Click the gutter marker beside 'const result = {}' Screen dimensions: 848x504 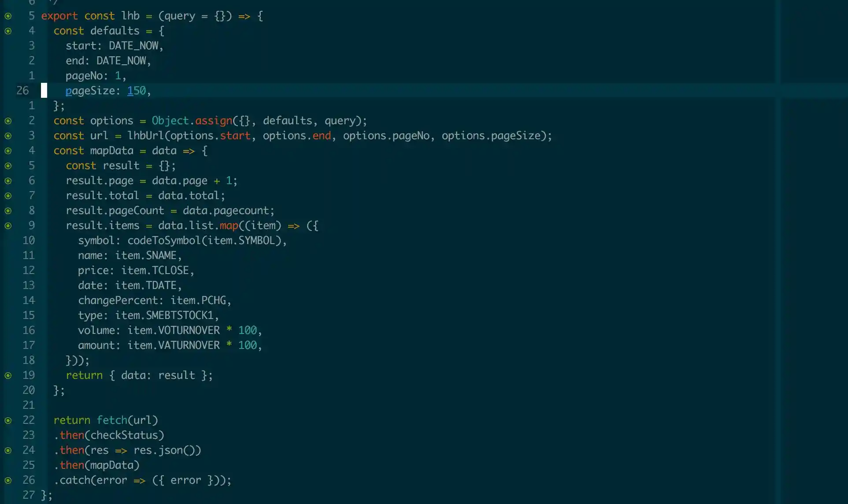coord(8,166)
